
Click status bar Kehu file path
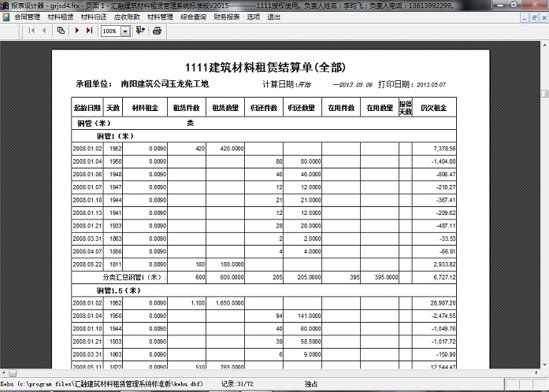[x=102, y=384]
